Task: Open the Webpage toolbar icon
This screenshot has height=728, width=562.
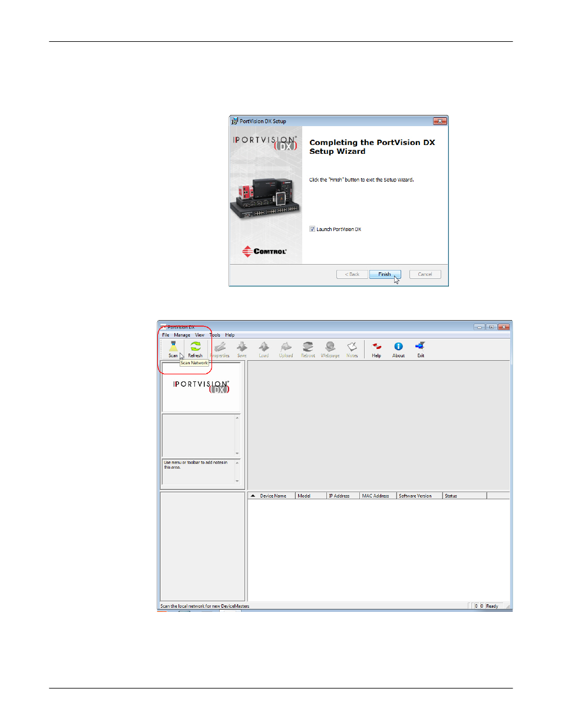Action: [x=330, y=349]
